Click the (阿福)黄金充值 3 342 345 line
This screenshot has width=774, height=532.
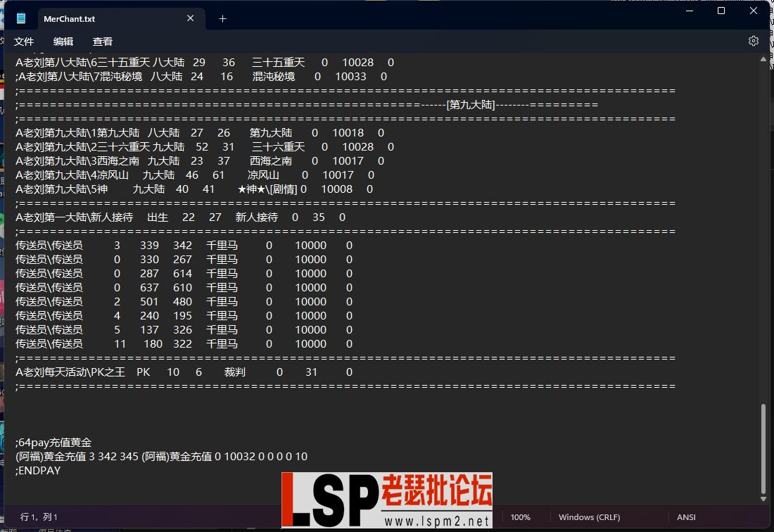161,457
